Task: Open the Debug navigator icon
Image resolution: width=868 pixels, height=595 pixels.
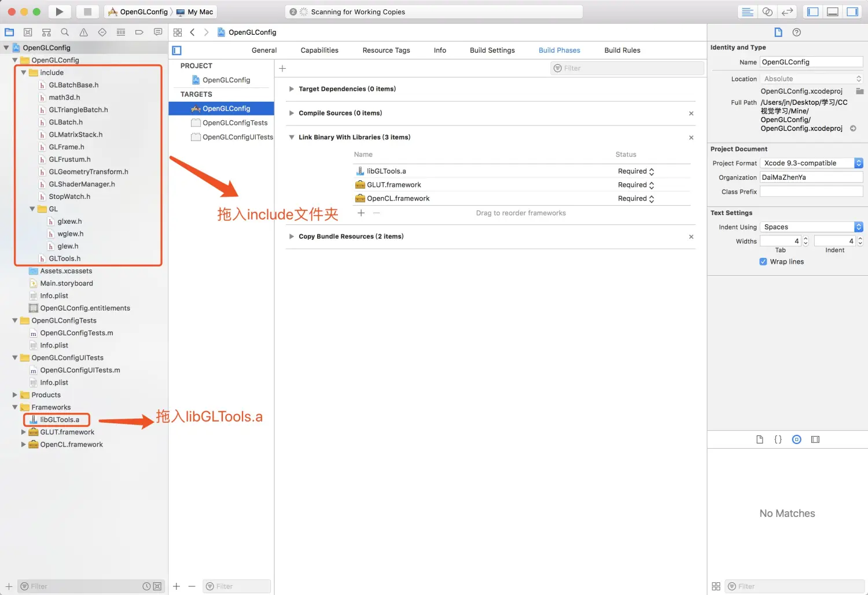Action: pos(120,32)
